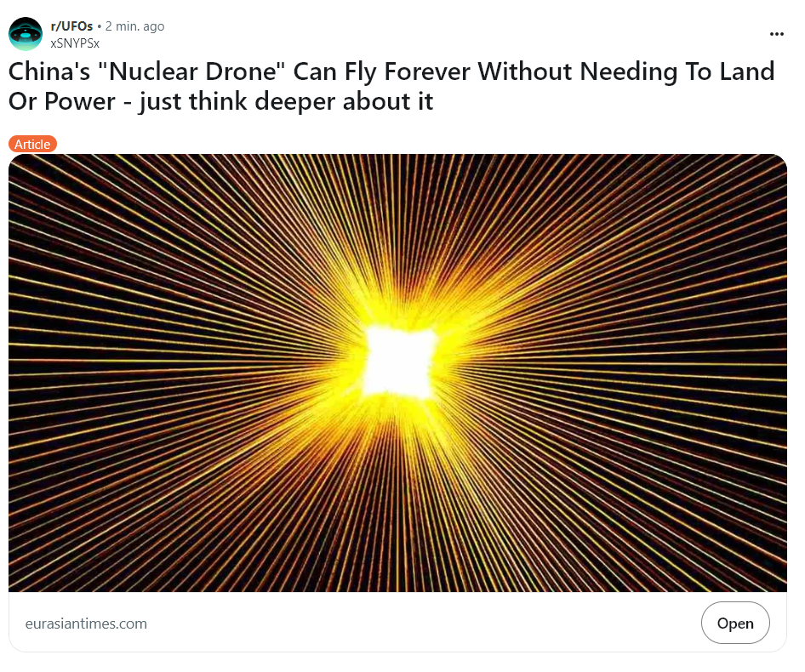The height and width of the screenshot is (672, 805).
Task: Click the UFO saucer in subreddit avatar
Action: (x=26, y=35)
